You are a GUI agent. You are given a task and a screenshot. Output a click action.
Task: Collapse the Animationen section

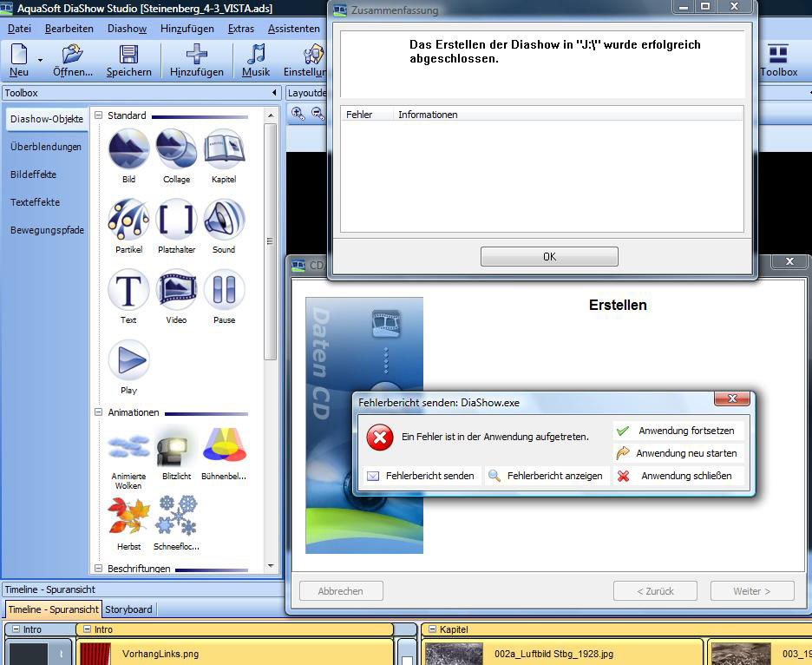[x=99, y=412]
